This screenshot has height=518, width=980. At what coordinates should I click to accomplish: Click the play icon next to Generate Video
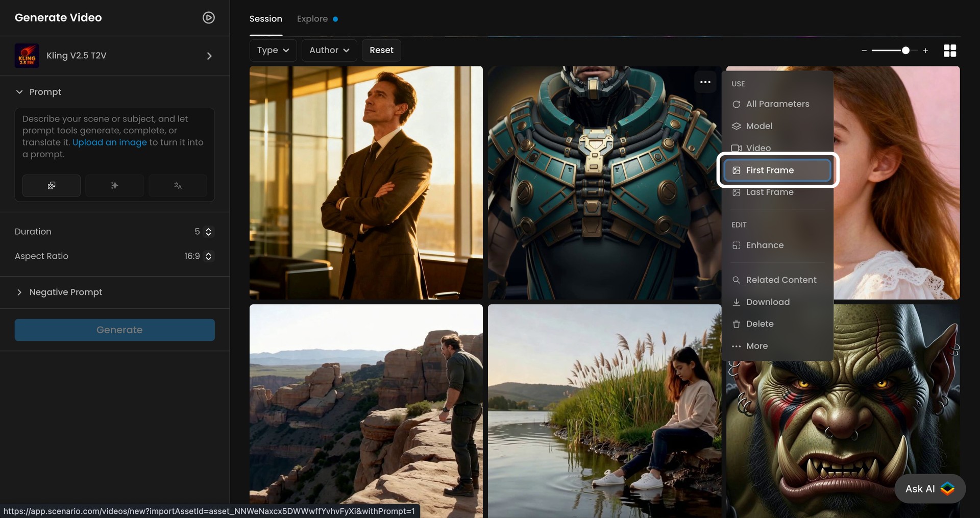[208, 17]
